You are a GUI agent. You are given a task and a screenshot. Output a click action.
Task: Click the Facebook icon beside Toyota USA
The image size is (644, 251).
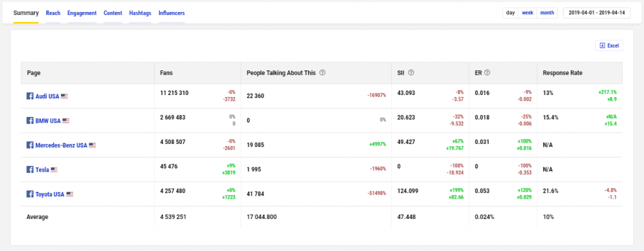tap(30, 194)
